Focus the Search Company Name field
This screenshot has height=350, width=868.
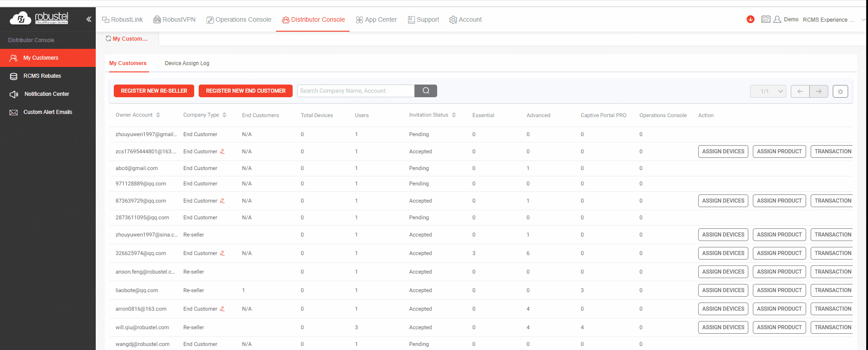click(x=355, y=91)
